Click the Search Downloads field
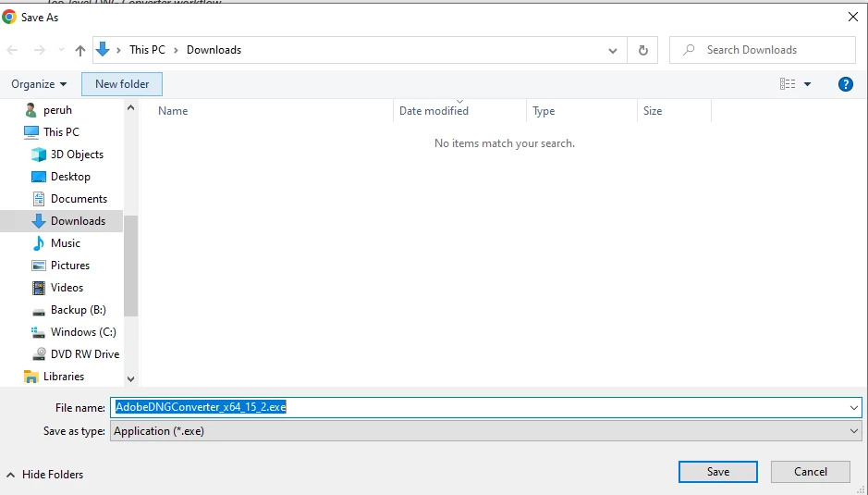This screenshot has width=868, height=495. [763, 50]
